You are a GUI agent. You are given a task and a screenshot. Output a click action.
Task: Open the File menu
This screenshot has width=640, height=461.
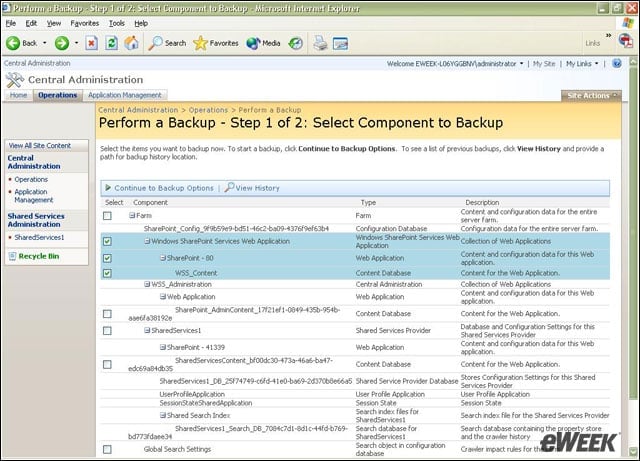click(x=11, y=23)
